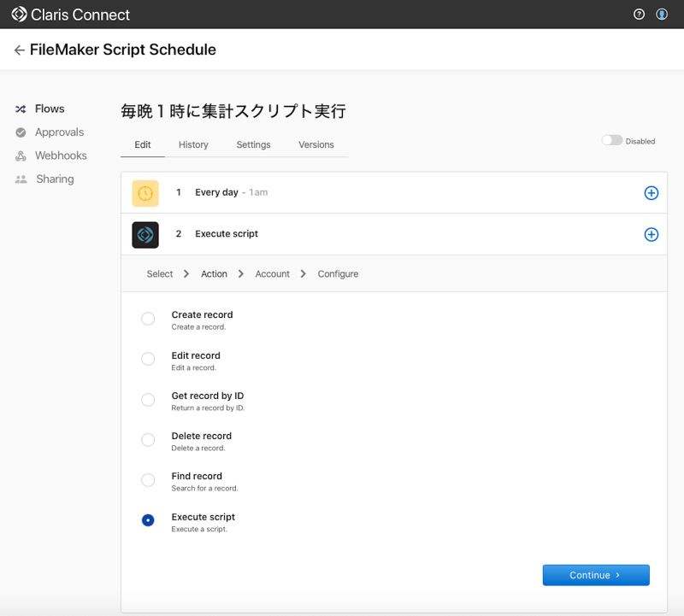Click the Claris Connect logo icon
Screen dimensions: 684x616
19,15
